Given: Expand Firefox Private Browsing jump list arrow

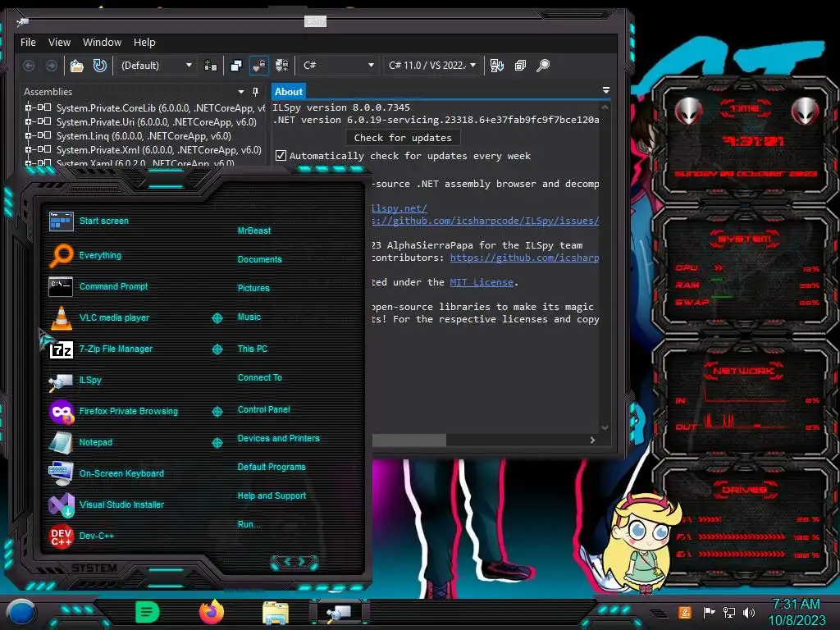Looking at the screenshot, I should 217,412.
